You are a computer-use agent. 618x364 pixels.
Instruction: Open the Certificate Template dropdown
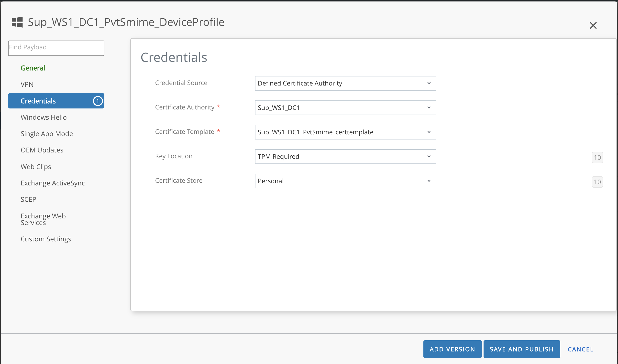pyautogui.click(x=345, y=132)
